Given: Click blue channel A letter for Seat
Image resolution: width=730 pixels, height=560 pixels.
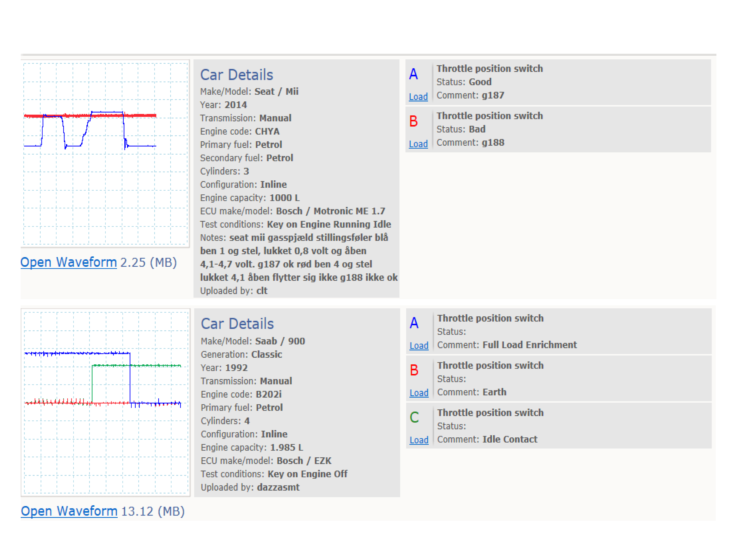Looking at the screenshot, I should click(414, 74).
